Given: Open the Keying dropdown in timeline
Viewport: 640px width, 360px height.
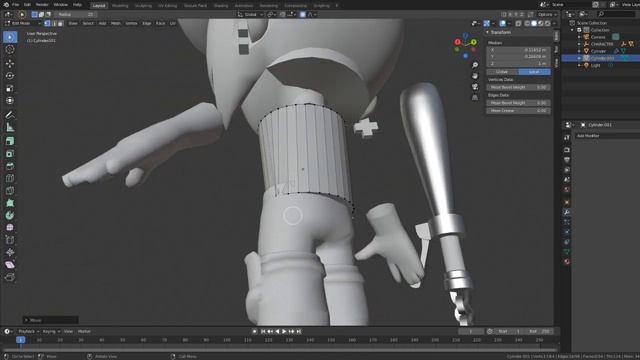Looking at the screenshot, I should coord(51,331).
